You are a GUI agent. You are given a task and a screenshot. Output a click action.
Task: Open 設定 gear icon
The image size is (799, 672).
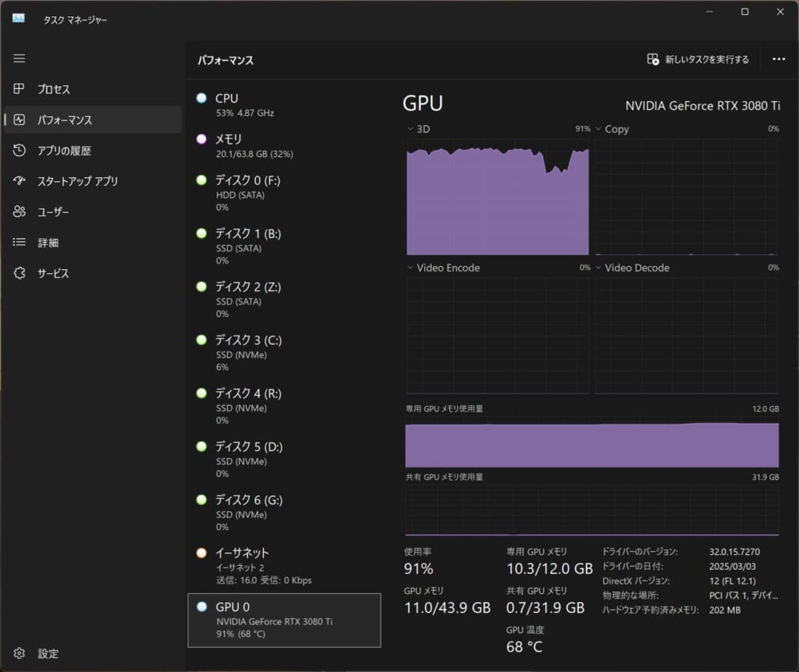pos(20,653)
